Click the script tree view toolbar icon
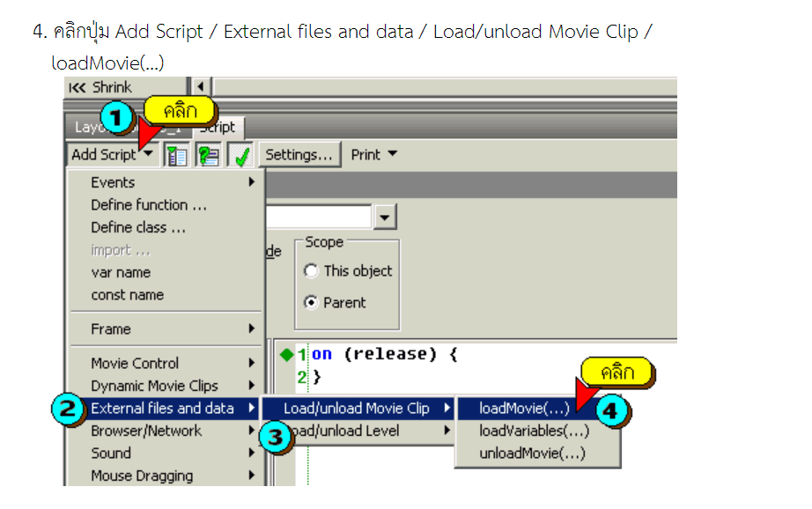Screen dimensions: 812x509 (x=176, y=155)
